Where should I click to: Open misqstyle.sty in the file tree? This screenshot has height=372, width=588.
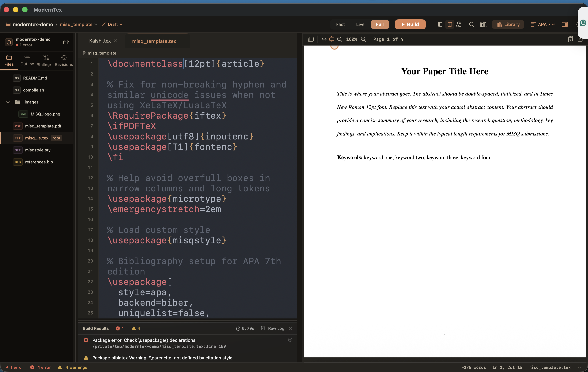click(37, 150)
